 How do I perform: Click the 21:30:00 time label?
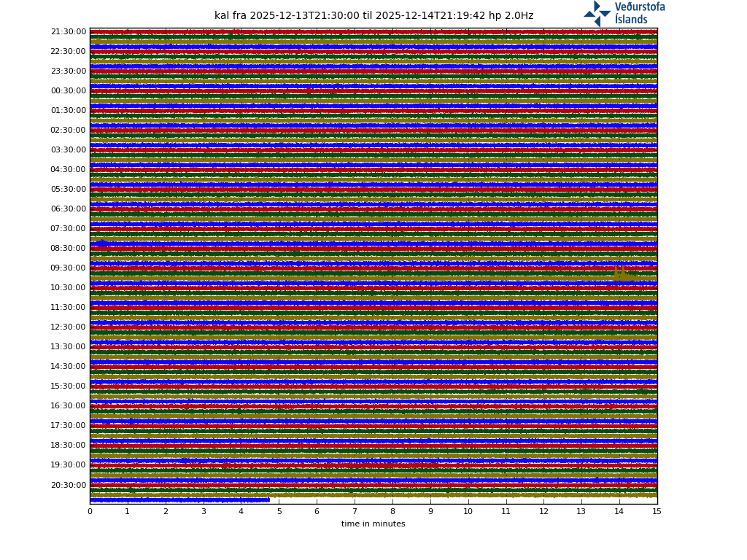(x=69, y=32)
